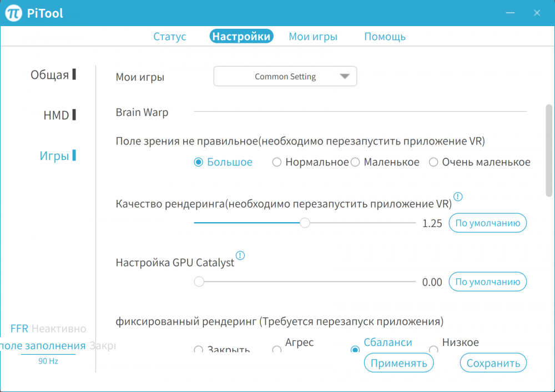Switch to the Статус tab

pos(169,36)
